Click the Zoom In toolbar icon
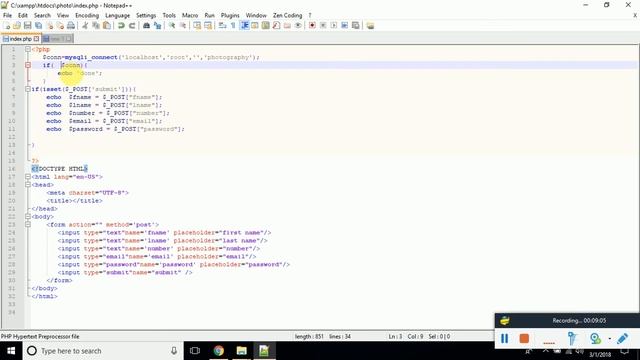The height and width of the screenshot is (360, 640). pyautogui.click(x=172, y=26)
